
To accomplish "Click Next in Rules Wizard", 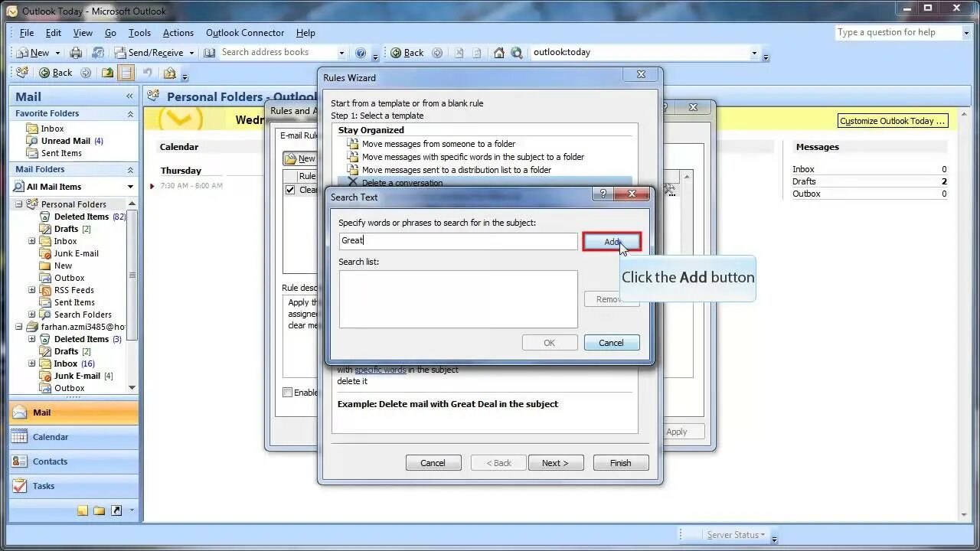I will coord(555,463).
